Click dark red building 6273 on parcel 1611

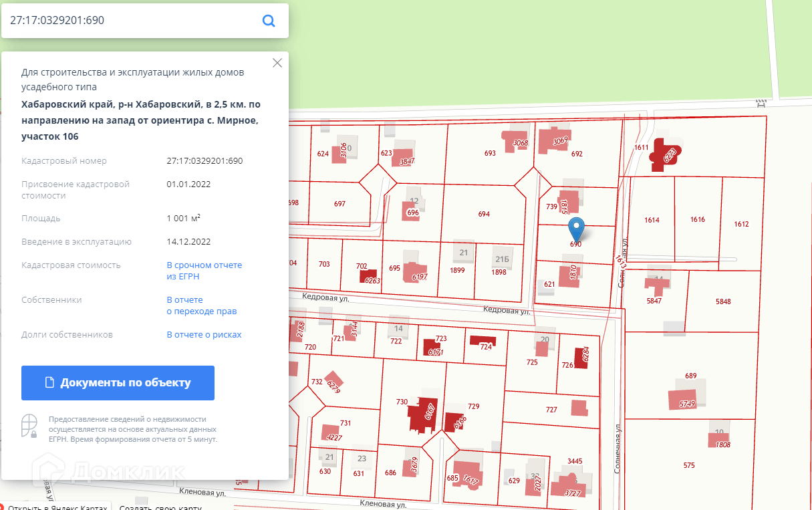pos(665,154)
